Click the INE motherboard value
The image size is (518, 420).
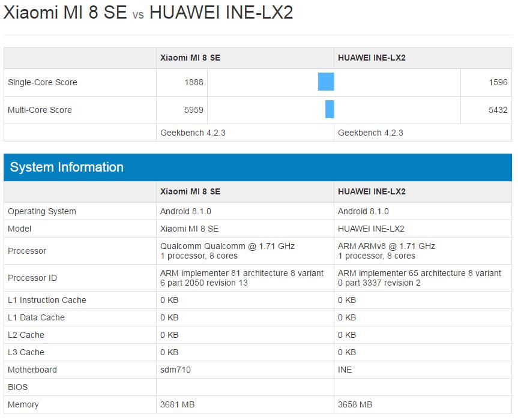pos(345,370)
